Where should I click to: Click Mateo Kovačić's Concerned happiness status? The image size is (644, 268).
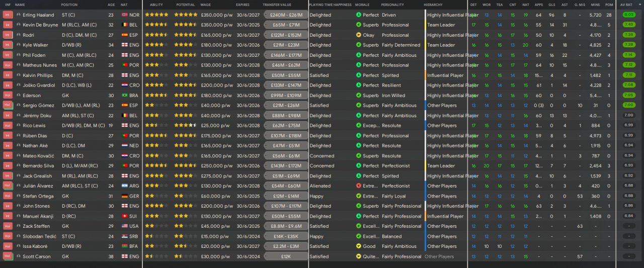[x=321, y=156]
